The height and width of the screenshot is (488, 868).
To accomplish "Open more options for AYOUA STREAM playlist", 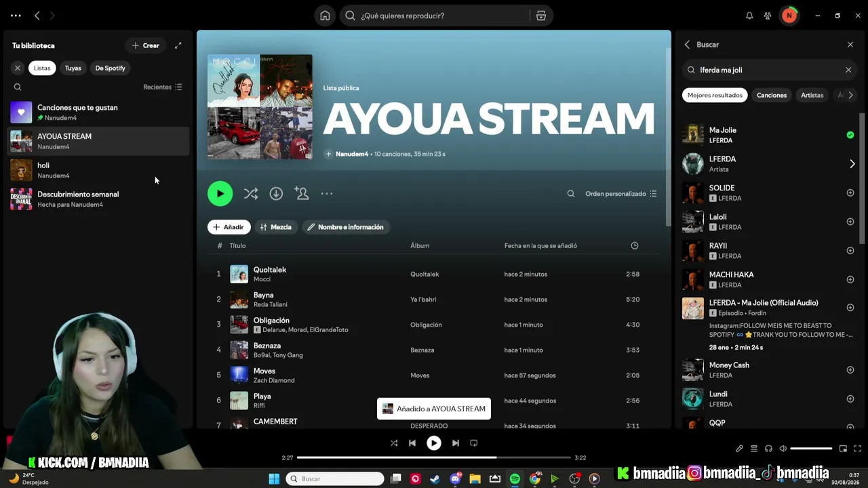I will [327, 194].
